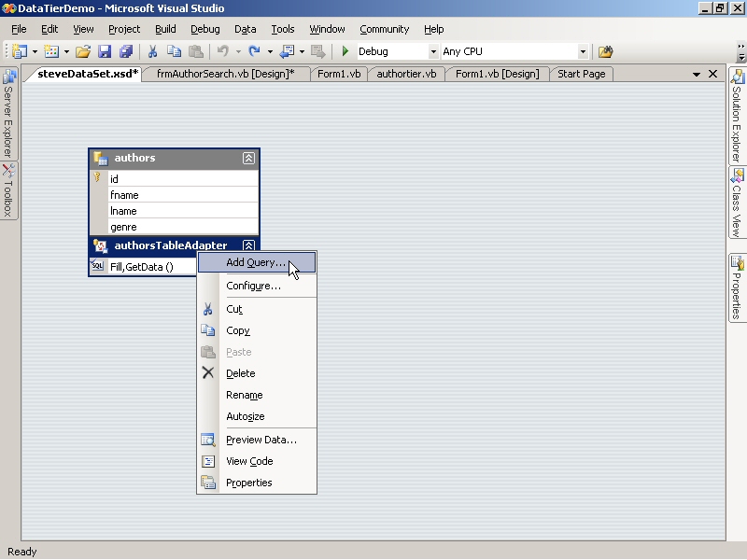The height and width of the screenshot is (560, 747).
Task: Select Add Query... from context menu
Action: click(x=257, y=262)
